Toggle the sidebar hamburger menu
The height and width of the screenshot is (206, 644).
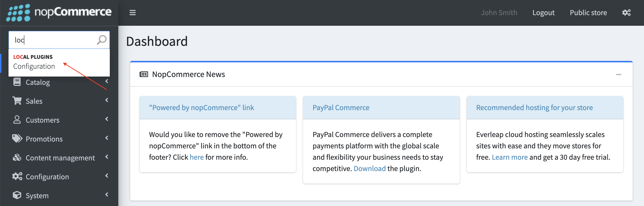pos(132,13)
